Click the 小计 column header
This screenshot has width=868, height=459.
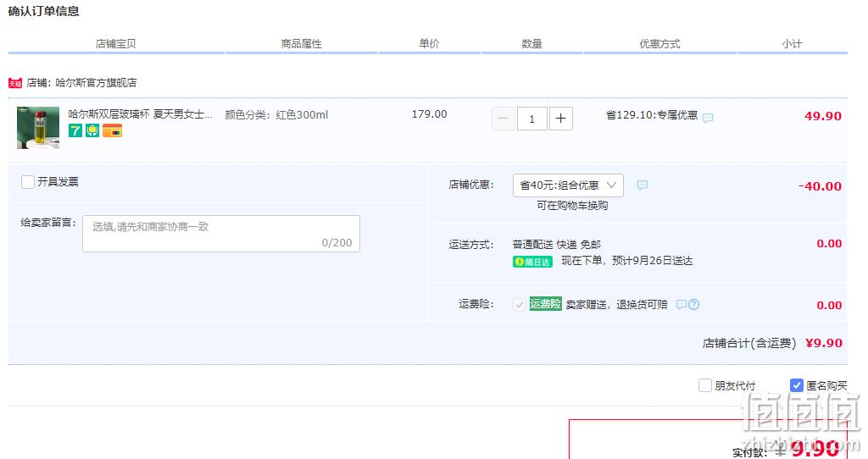(x=792, y=44)
